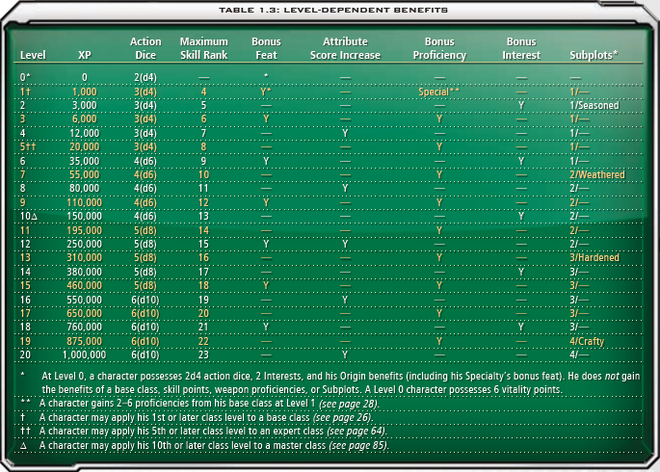The height and width of the screenshot is (472, 660).
Task: Click the 'Special**' proficiency entry in Level 1 row
Action: click(x=439, y=92)
